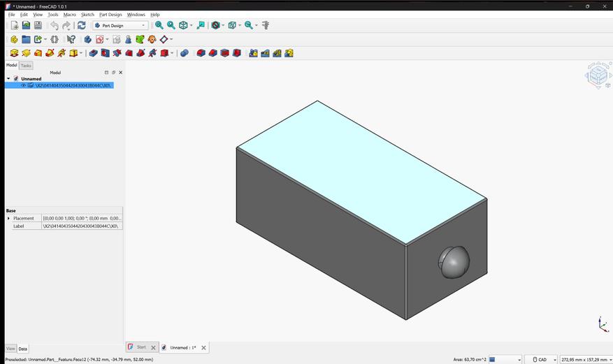Click the Create new document icon

15,25
